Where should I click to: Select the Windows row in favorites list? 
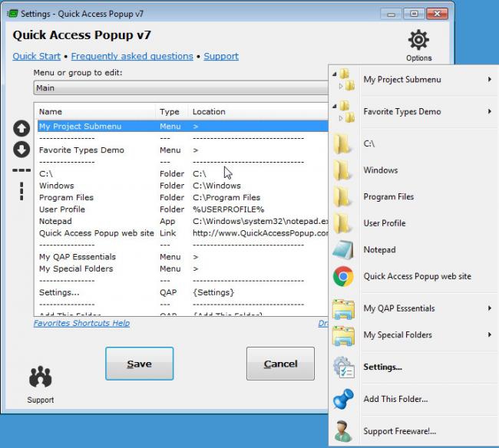pyautogui.click(x=183, y=186)
